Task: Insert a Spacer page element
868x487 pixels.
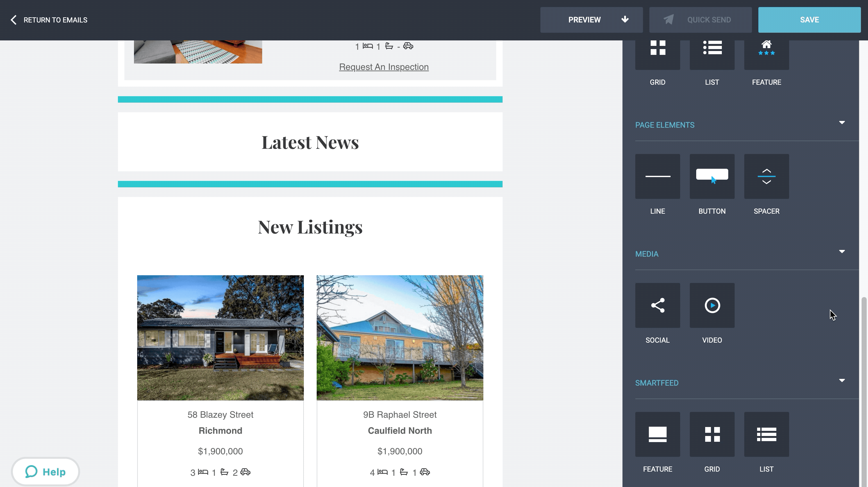Action: 766,176
